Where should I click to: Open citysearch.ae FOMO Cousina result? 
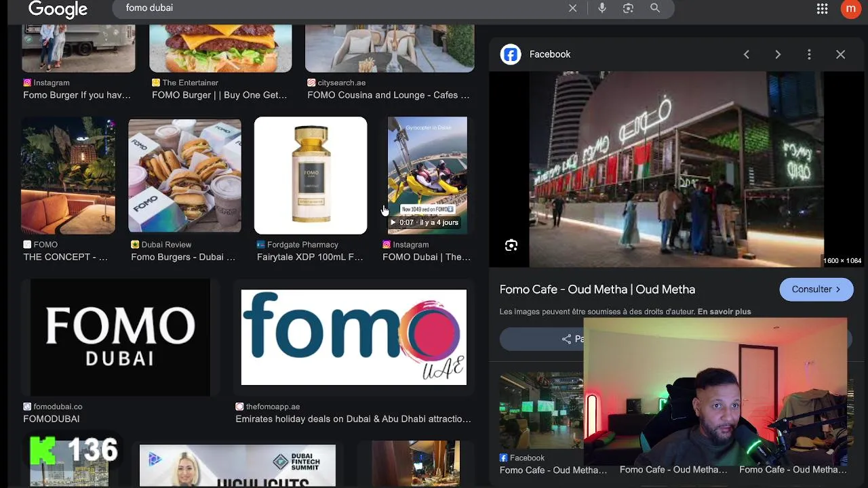(x=389, y=96)
